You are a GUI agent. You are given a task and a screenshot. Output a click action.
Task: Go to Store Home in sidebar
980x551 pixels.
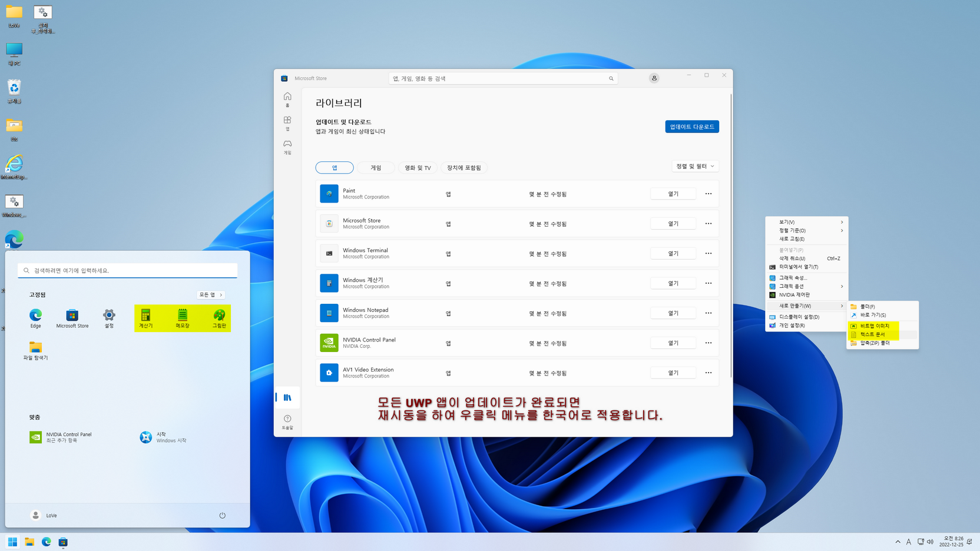(287, 99)
